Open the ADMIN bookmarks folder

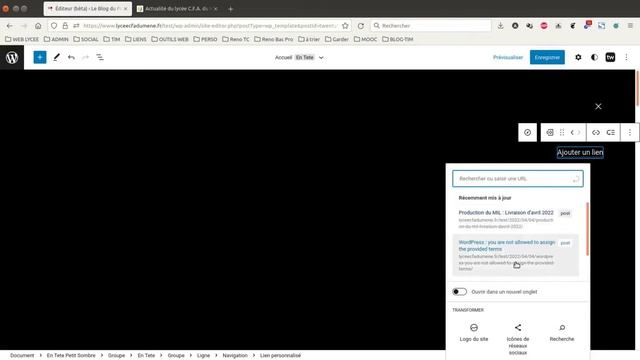pyautogui.click(x=56, y=39)
